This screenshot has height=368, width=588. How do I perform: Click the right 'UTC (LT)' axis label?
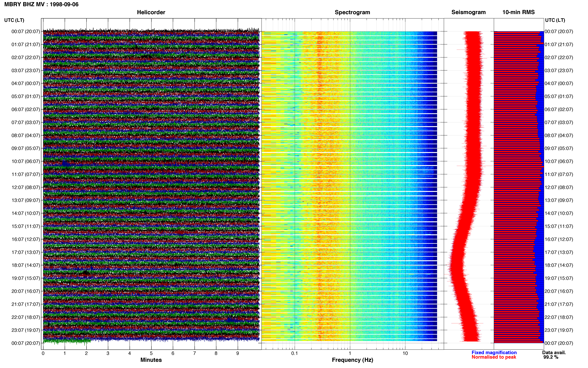click(x=555, y=20)
